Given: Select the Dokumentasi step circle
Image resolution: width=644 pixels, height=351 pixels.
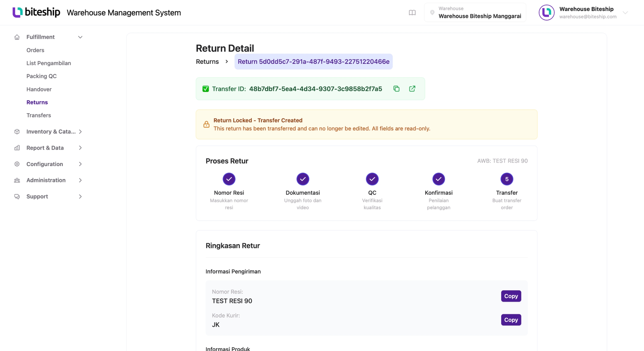Looking at the screenshot, I should pyautogui.click(x=303, y=179).
